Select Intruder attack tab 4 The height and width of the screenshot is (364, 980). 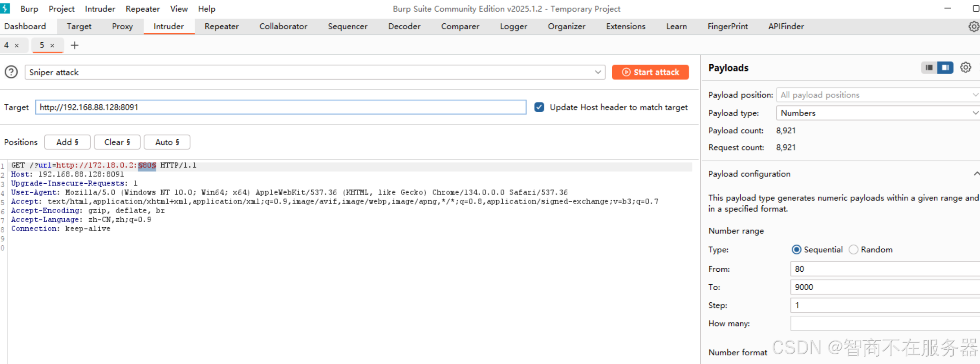pyautogui.click(x=6, y=45)
